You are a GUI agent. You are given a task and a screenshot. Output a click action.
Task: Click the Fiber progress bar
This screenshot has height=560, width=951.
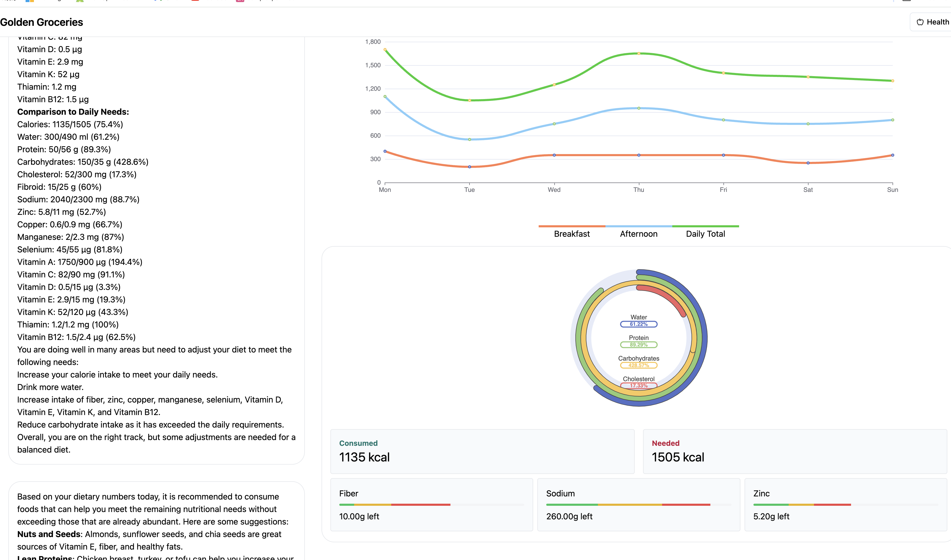[431, 504]
